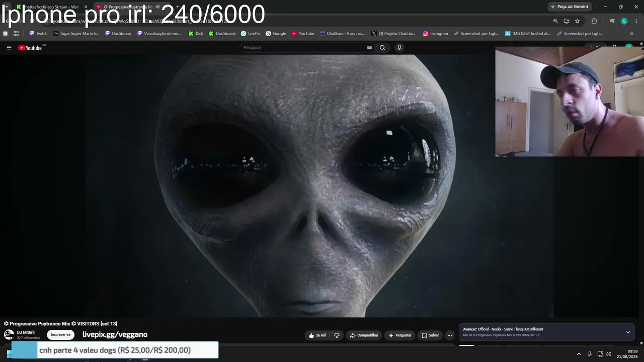
Task: Go to YouTube home via logo
Action: pyautogui.click(x=30, y=48)
